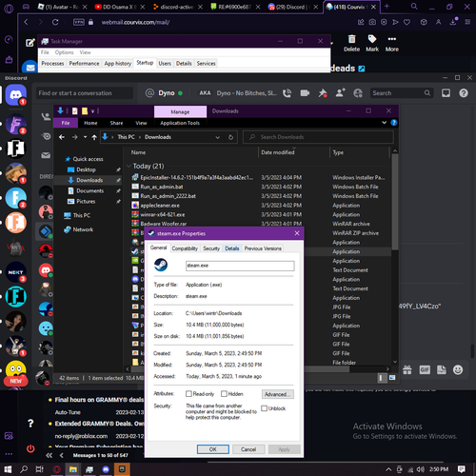Click Cancel in steam.exe Properties
This screenshot has height=476, width=476.
click(248, 449)
